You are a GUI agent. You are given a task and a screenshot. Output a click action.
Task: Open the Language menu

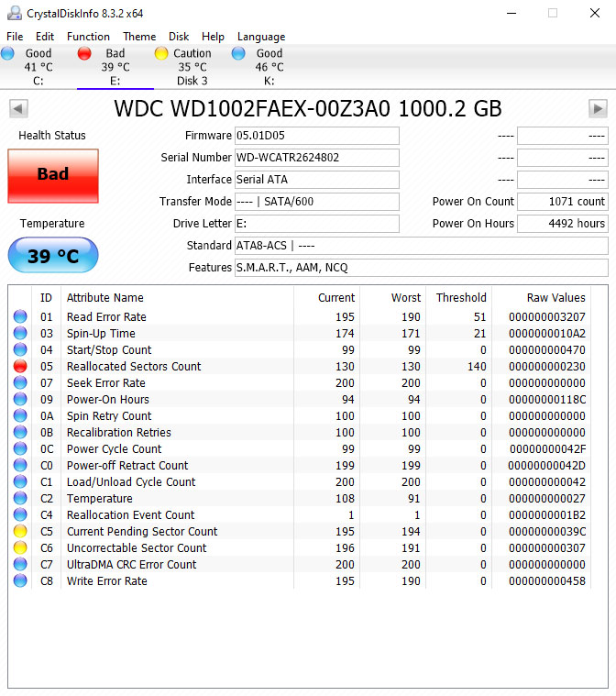pyautogui.click(x=261, y=37)
